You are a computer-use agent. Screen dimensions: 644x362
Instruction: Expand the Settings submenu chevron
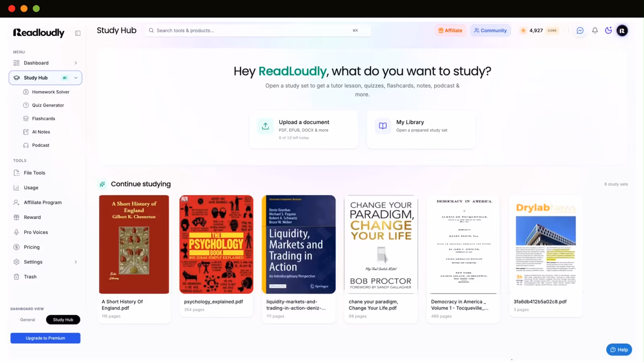[76, 262]
